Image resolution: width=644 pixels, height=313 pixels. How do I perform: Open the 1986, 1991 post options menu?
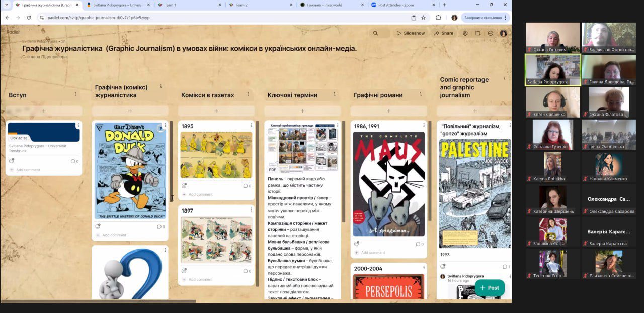click(424, 126)
